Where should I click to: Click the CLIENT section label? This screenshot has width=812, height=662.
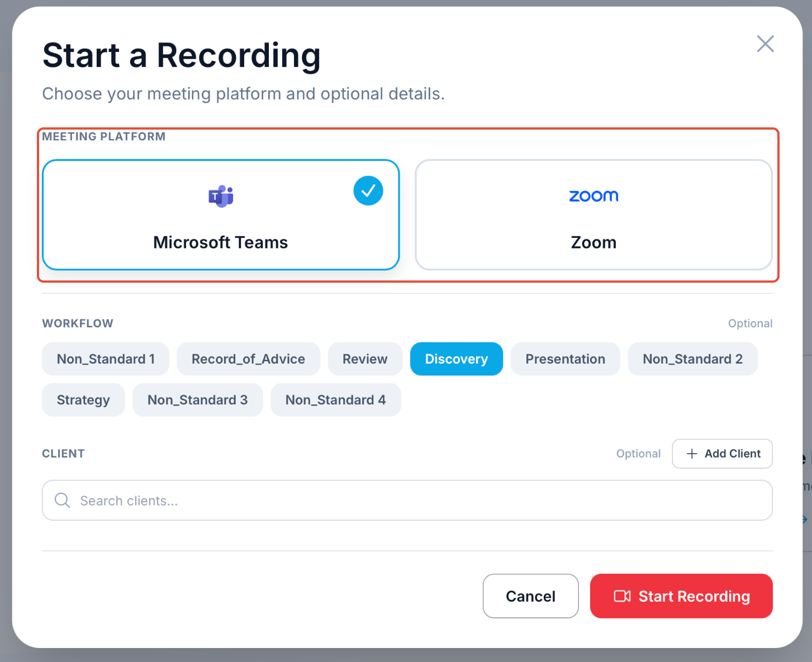point(64,454)
